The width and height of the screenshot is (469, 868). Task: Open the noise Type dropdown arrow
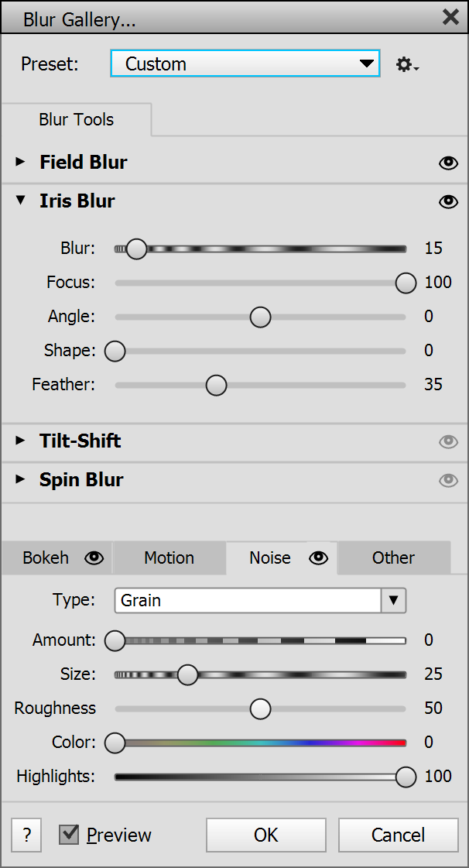pos(393,600)
